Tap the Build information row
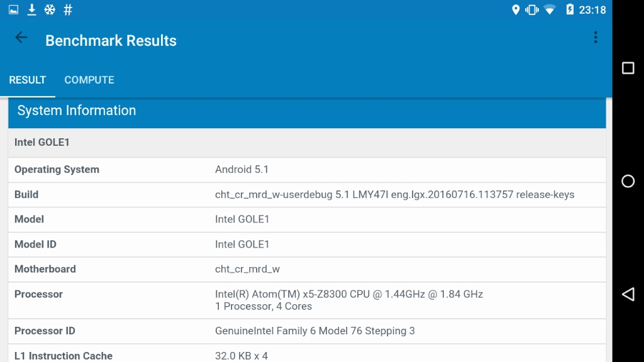 pos(307,195)
